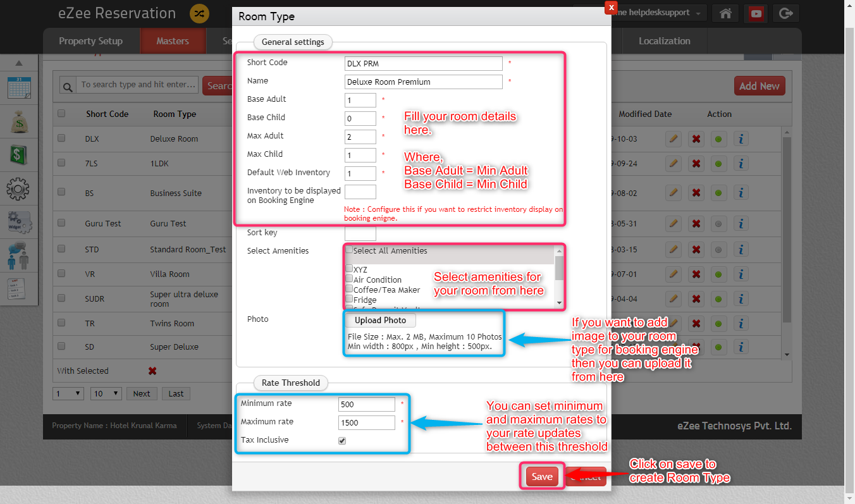Click the people chat icon in sidebar
The image size is (855, 504).
point(19,256)
